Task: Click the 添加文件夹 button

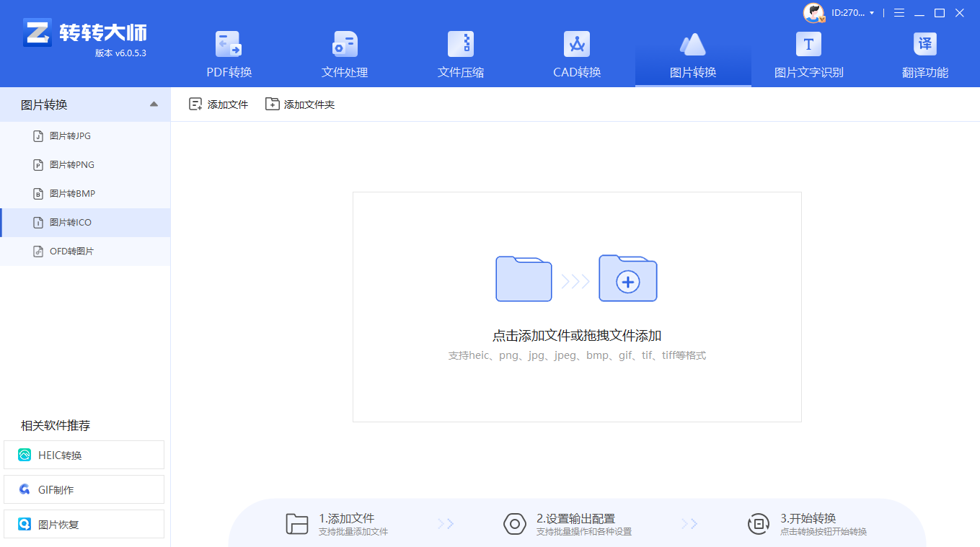Action: pyautogui.click(x=300, y=104)
